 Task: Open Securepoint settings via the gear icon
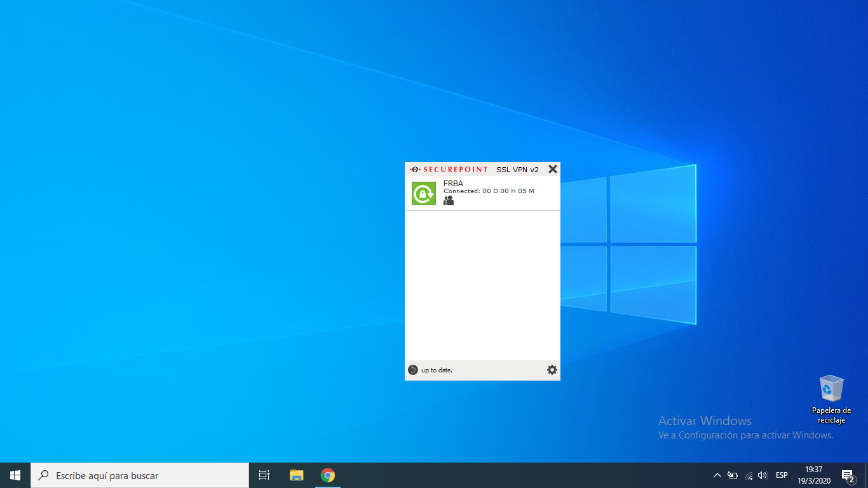click(552, 370)
